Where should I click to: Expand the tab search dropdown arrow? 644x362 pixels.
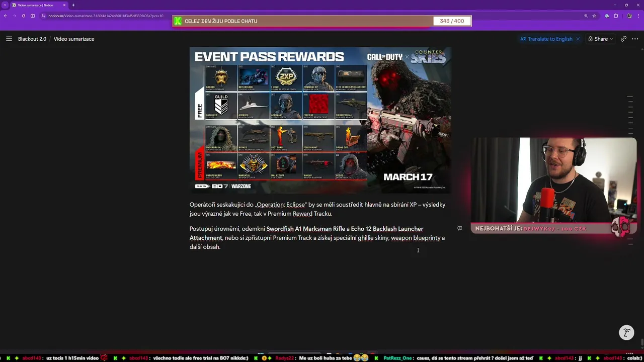(x=5, y=5)
